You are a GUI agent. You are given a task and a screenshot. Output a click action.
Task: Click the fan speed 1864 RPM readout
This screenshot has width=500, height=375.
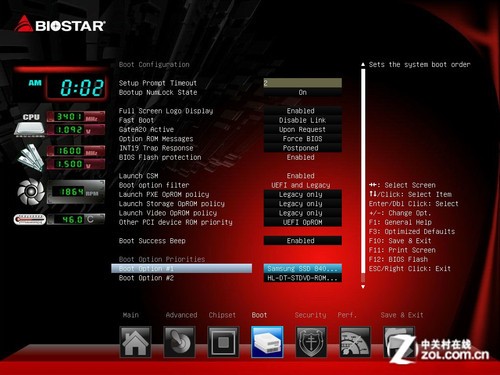tap(76, 192)
